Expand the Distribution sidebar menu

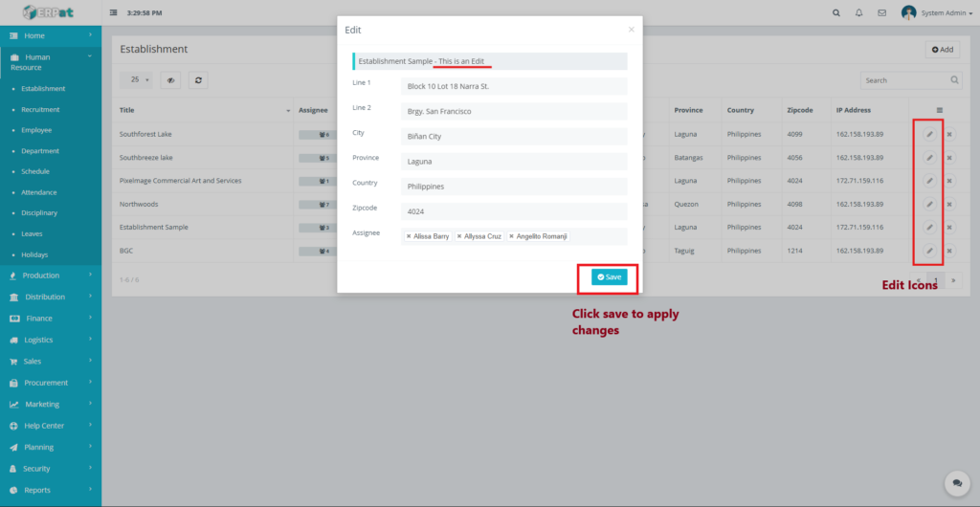pos(51,297)
